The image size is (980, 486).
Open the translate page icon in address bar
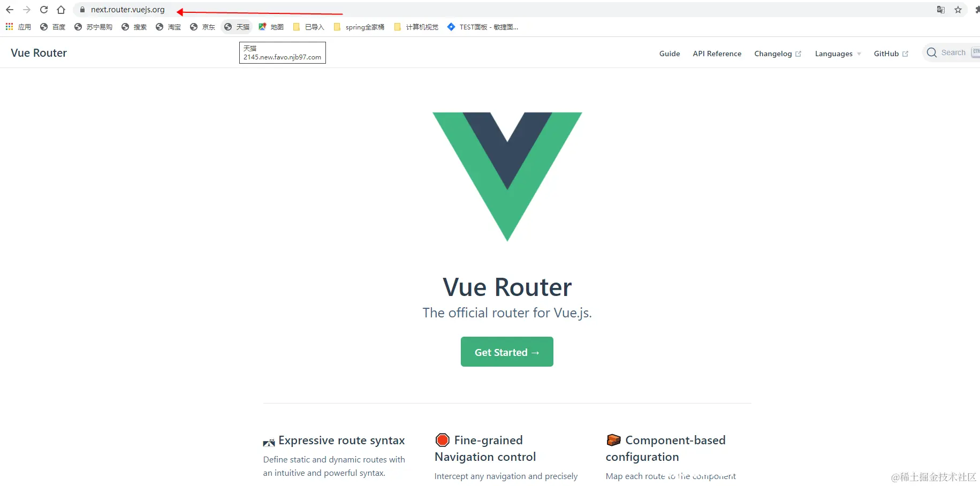pos(941,10)
